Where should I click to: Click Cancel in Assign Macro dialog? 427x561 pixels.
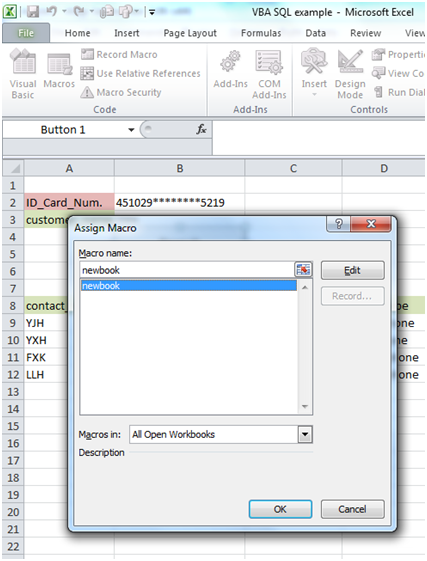(353, 509)
